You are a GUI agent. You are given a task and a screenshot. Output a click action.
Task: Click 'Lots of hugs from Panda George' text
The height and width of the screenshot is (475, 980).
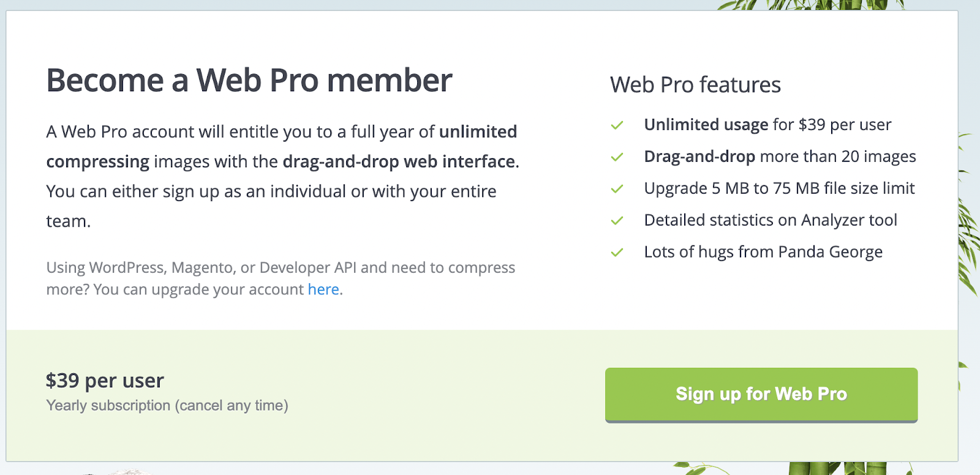763,253
